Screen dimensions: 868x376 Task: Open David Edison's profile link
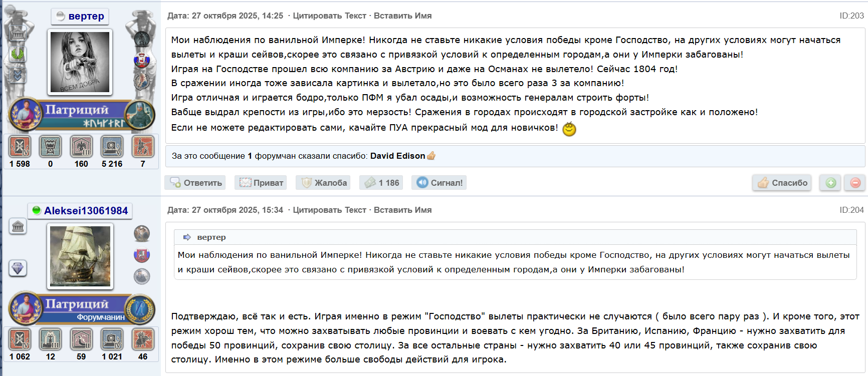tap(397, 156)
